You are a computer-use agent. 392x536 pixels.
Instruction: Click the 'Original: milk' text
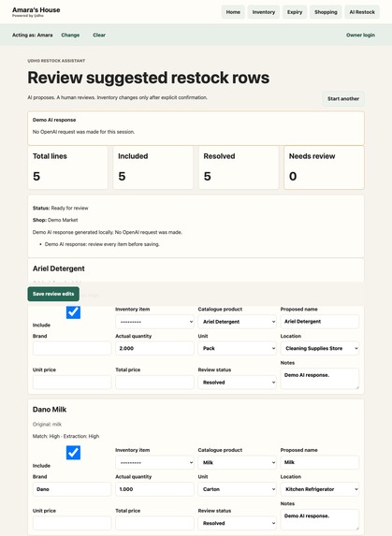[47, 425]
